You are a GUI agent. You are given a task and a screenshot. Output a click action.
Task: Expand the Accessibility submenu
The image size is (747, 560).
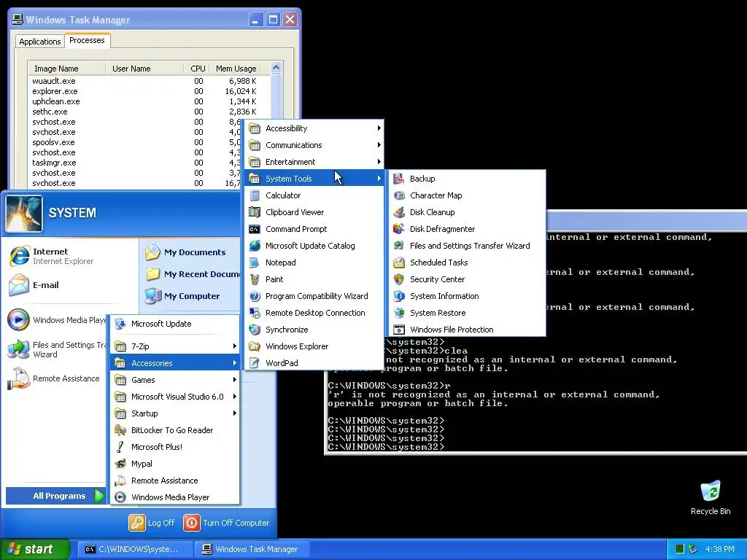pos(314,128)
